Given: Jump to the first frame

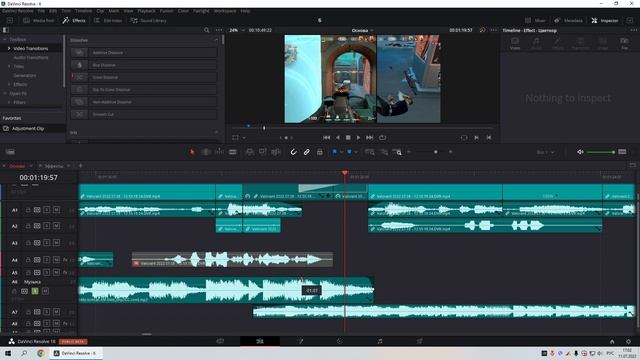Looking at the screenshot, I should click(327, 138).
